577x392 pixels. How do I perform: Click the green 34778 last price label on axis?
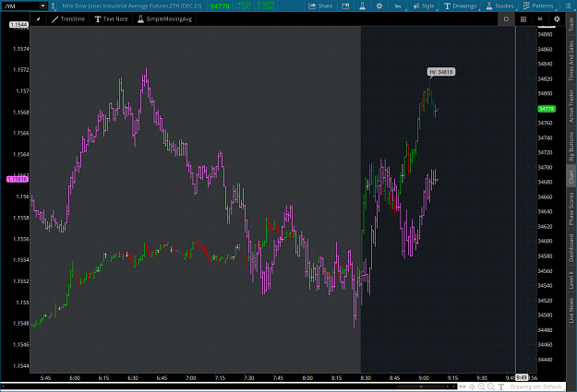point(547,109)
